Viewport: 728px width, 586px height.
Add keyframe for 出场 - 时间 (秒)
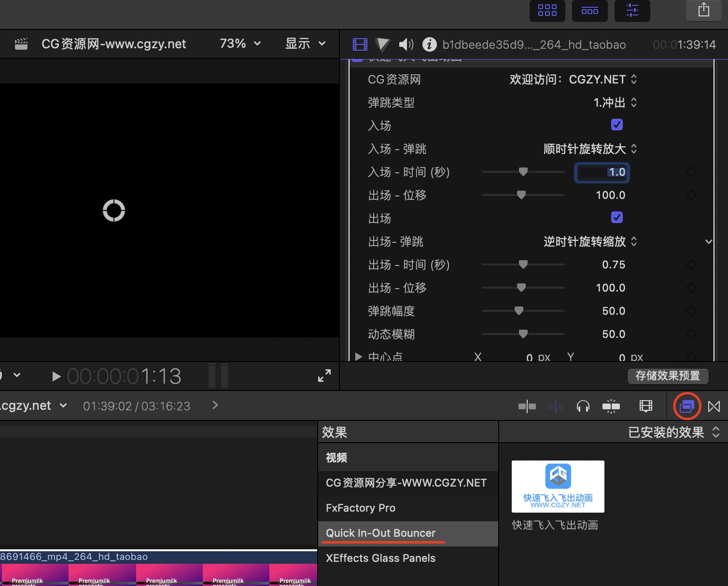point(691,265)
